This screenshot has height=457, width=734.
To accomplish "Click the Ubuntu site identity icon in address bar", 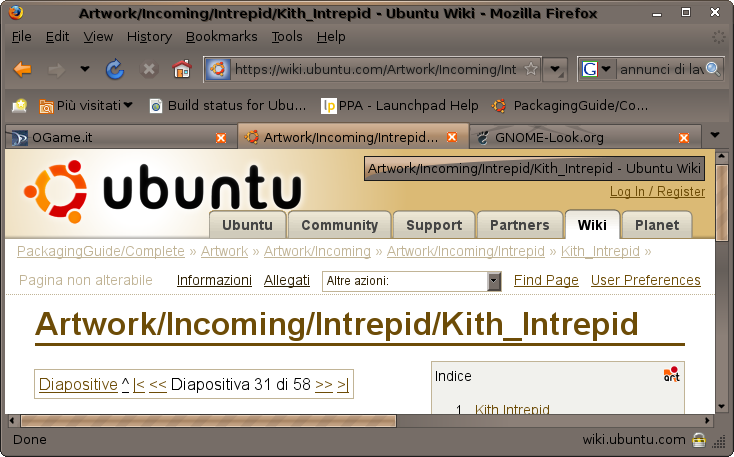I will (x=218, y=69).
